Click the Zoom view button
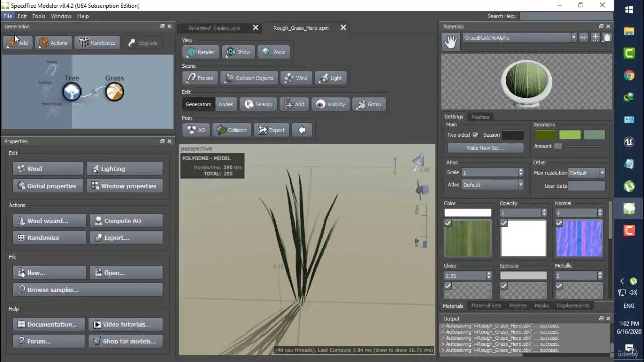644x362 pixels. (274, 52)
